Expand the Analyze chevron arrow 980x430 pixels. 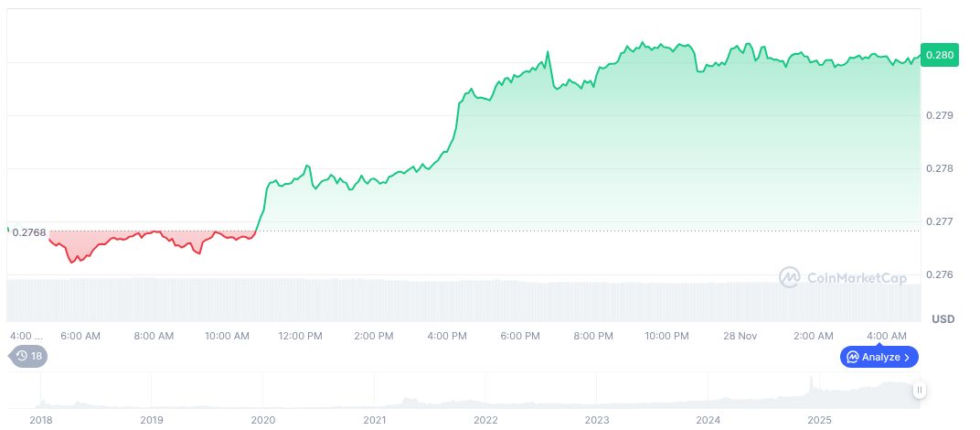pyautogui.click(x=907, y=357)
